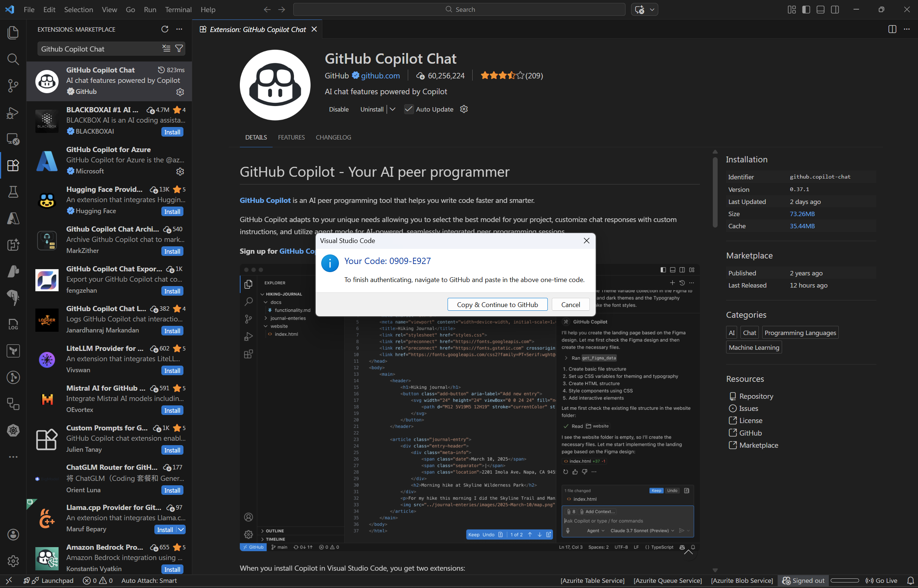This screenshot has width=918, height=588.
Task: Open the Explorer view in activity bar
Action: click(13, 32)
